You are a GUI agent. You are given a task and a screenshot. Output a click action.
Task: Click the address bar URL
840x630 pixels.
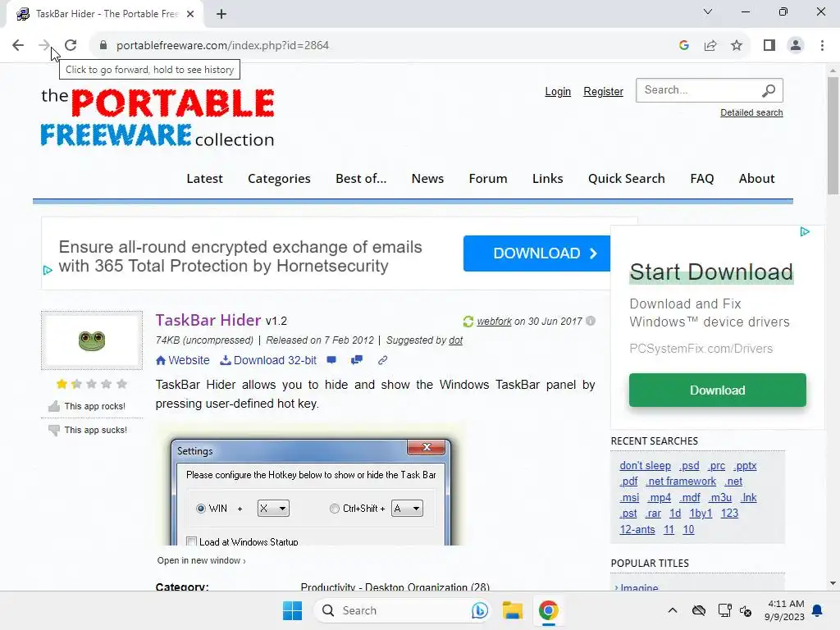[223, 46]
